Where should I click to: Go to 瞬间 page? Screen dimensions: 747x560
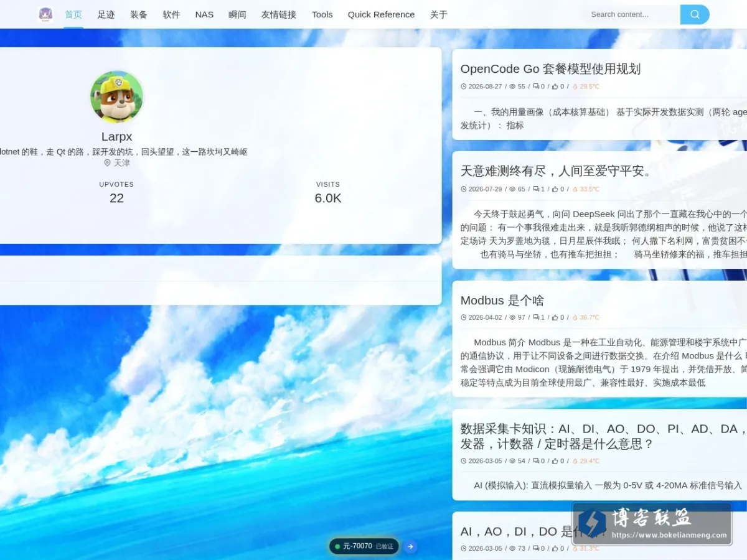pyautogui.click(x=237, y=14)
